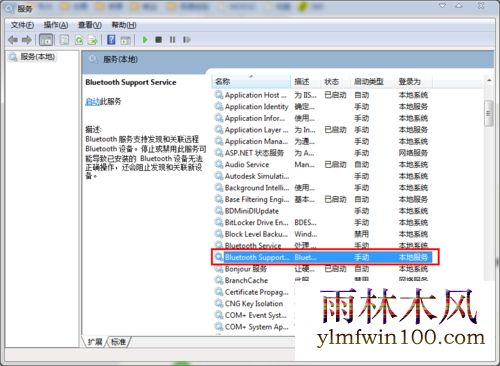Sort services by the 名称 column header

tap(251, 81)
